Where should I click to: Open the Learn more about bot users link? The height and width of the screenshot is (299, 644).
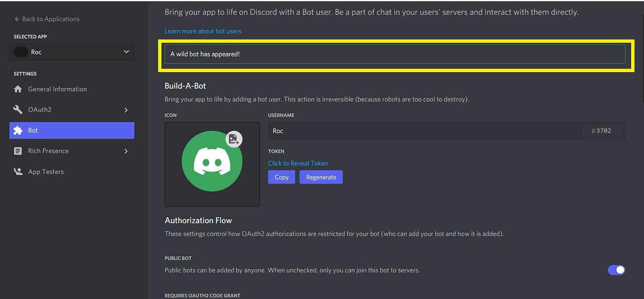[203, 31]
